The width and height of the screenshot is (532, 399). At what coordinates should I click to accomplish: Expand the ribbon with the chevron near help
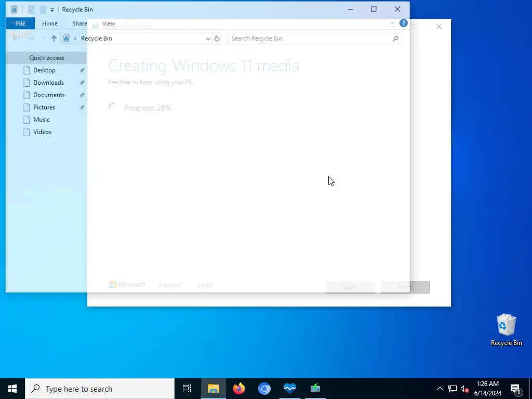(392, 23)
